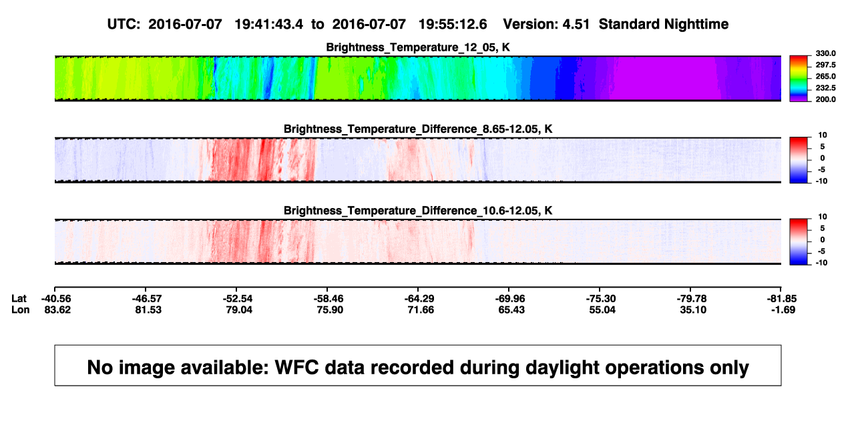This screenshot has height=445, width=868.
Task: Click the latitude value -52.54
Action: (238, 298)
